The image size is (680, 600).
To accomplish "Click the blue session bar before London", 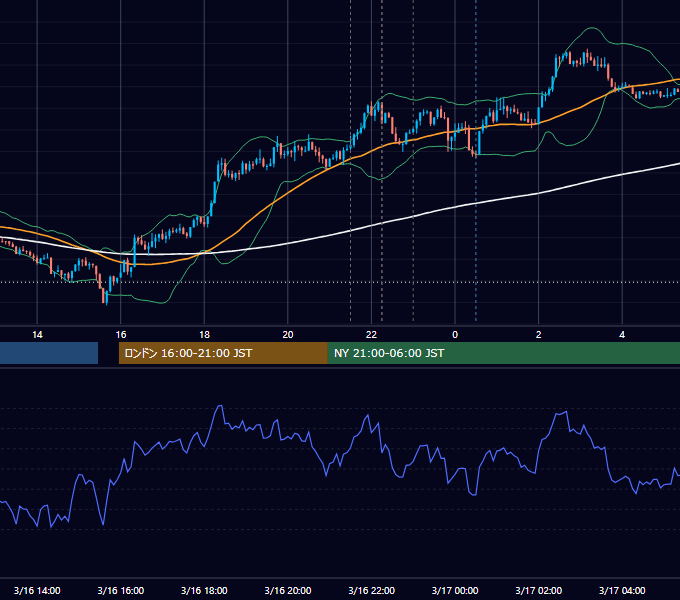I will (49, 353).
